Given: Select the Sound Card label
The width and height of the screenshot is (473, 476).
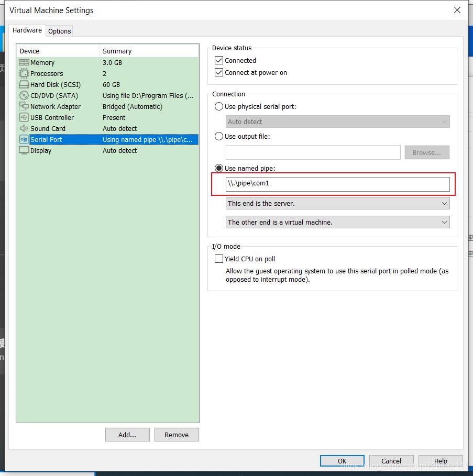Looking at the screenshot, I should tap(48, 128).
